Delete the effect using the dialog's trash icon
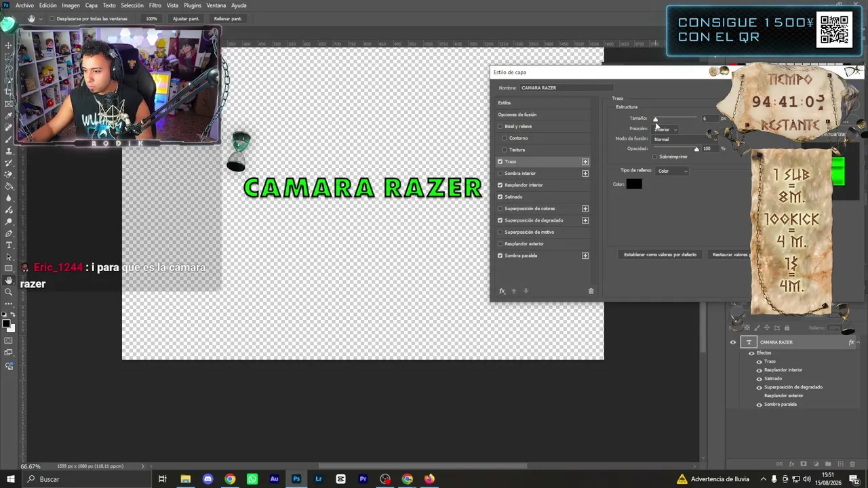Image resolution: width=868 pixels, height=488 pixels. 591,291
